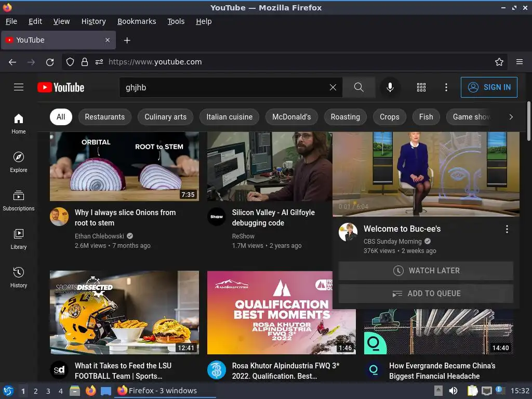Open the Bookmarks menu
The width and height of the screenshot is (532, 399).
(x=137, y=21)
